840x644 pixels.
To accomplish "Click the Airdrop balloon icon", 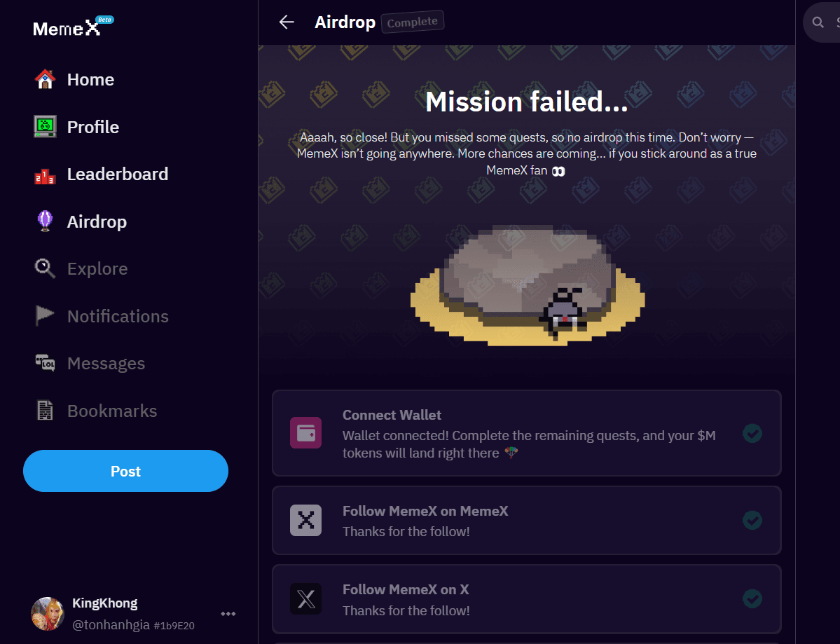I will (45, 221).
